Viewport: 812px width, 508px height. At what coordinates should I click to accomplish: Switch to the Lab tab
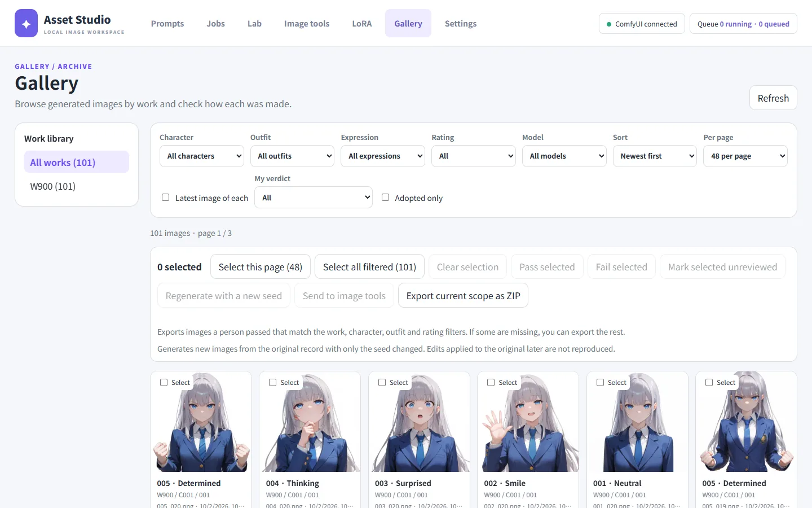coord(254,23)
